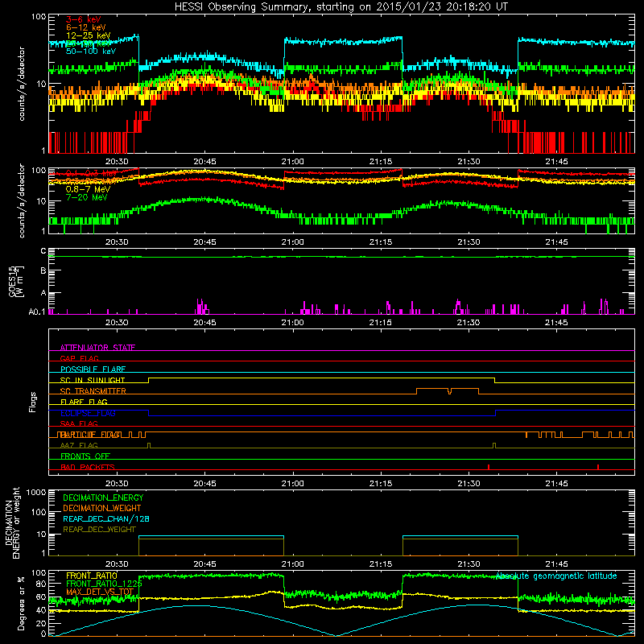Click the olive flag label above FRONTS_OFF

tap(79, 445)
